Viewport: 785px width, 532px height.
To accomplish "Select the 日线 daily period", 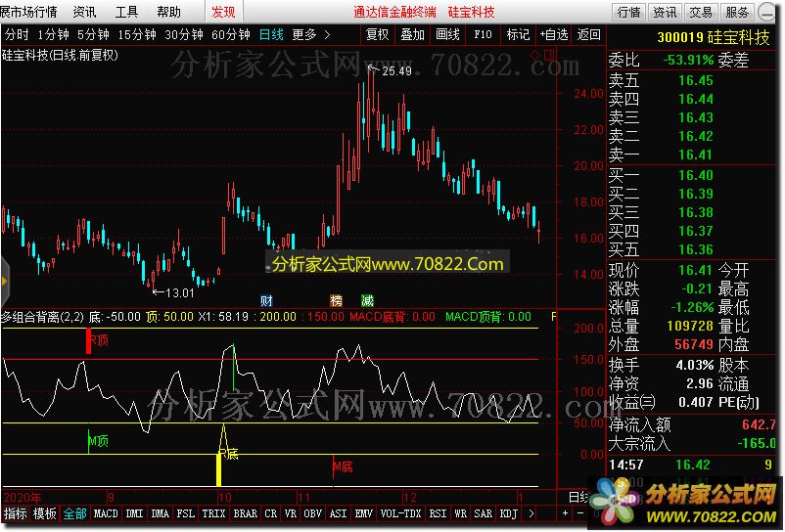I will coord(271,35).
